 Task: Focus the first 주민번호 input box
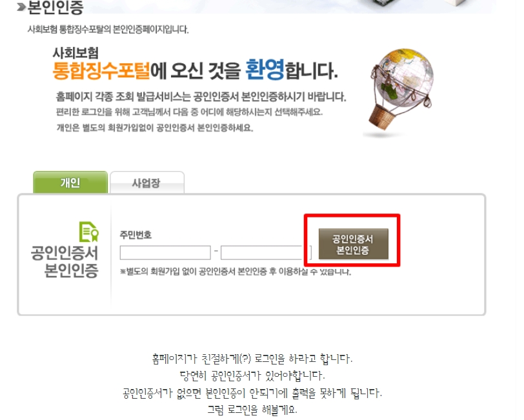165,253
